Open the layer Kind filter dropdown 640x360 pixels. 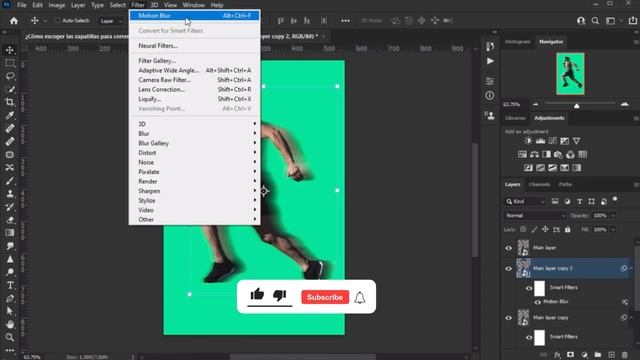tap(525, 201)
